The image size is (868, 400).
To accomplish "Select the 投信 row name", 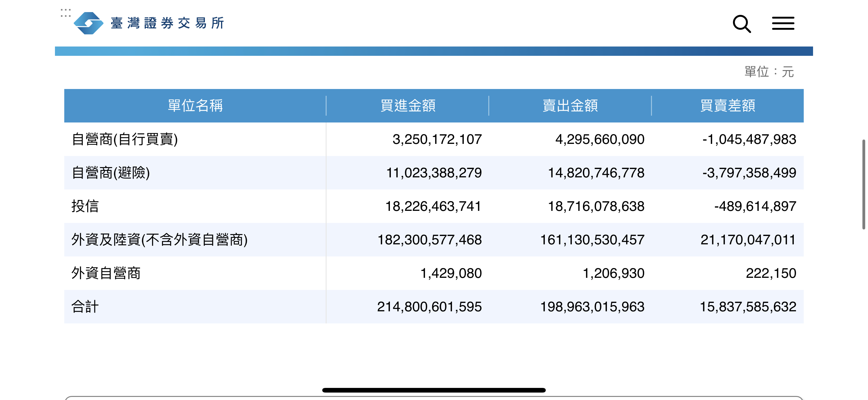I will point(85,206).
